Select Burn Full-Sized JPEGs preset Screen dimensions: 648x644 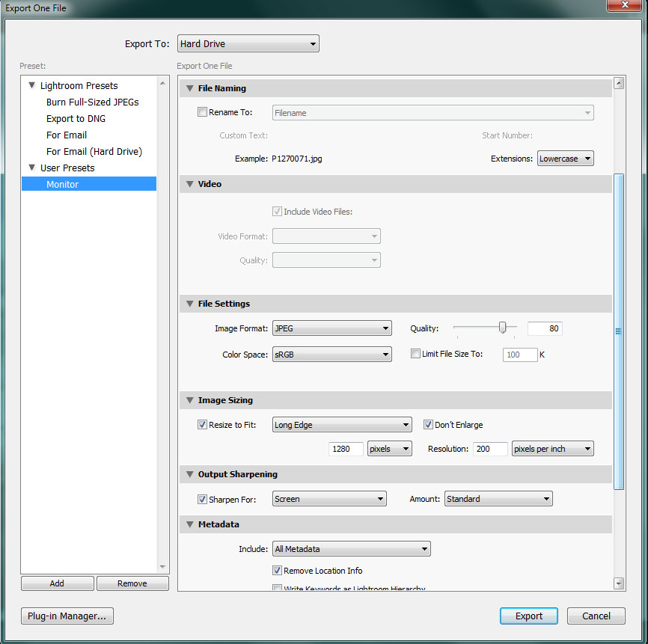[x=92, y=102]
